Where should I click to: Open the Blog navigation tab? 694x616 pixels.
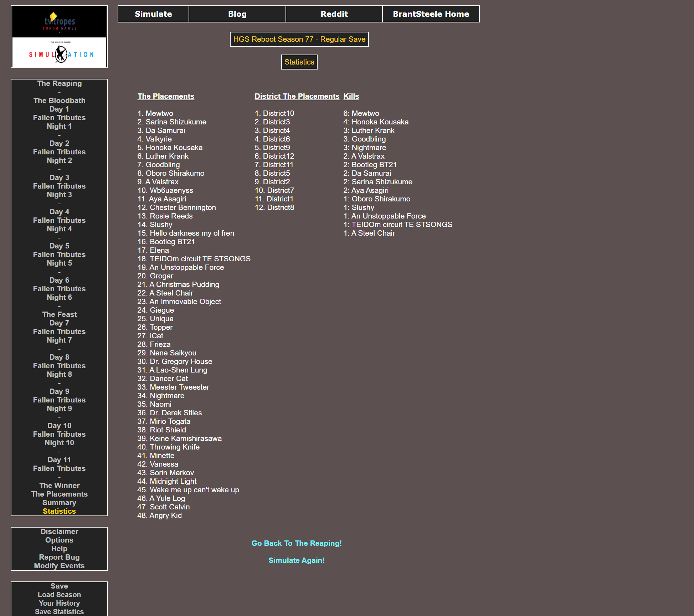pyautogui.click(x=237, y=14)
